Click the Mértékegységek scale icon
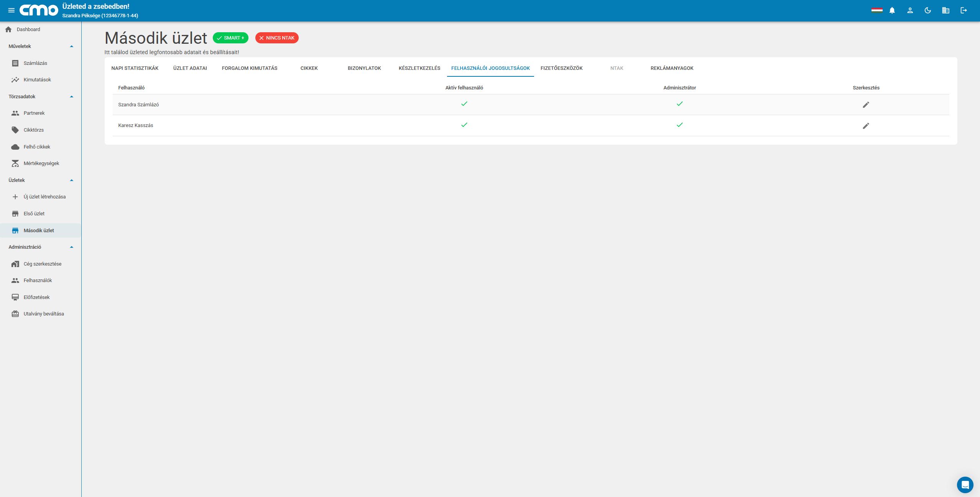 15,163
